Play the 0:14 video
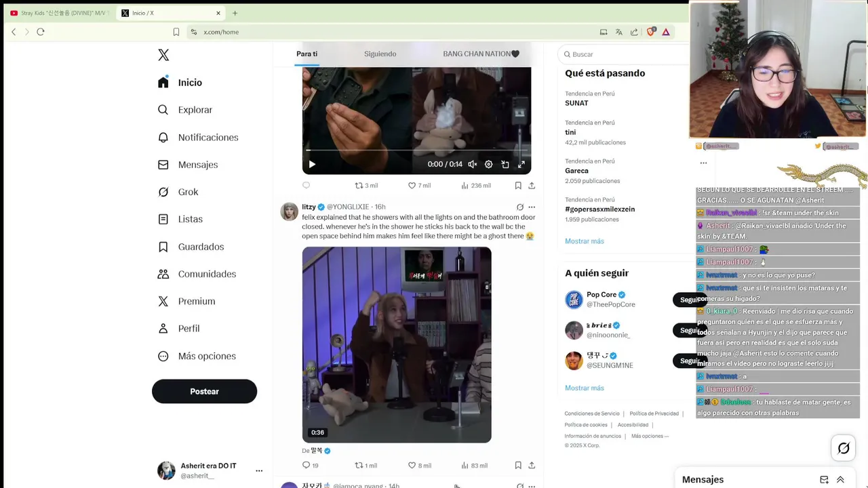Screen dimensions: 868x488 click(312, 164)
